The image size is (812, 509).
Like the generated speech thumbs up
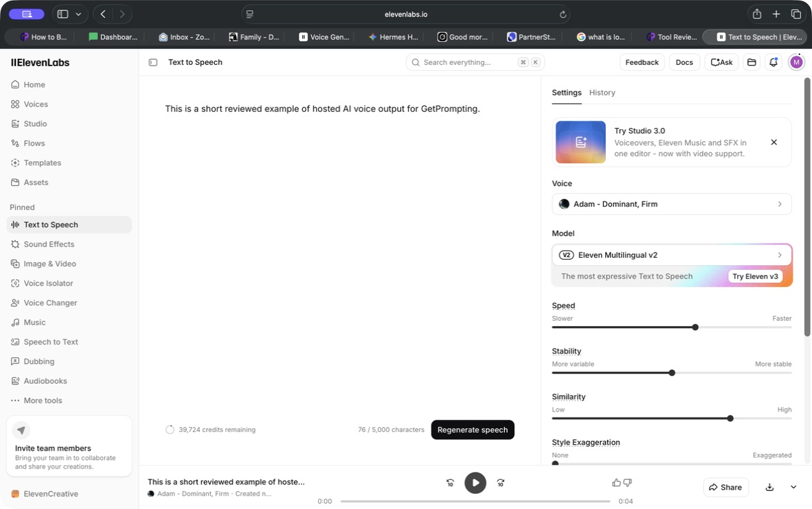pyautogui.click(x=616, y=483)
